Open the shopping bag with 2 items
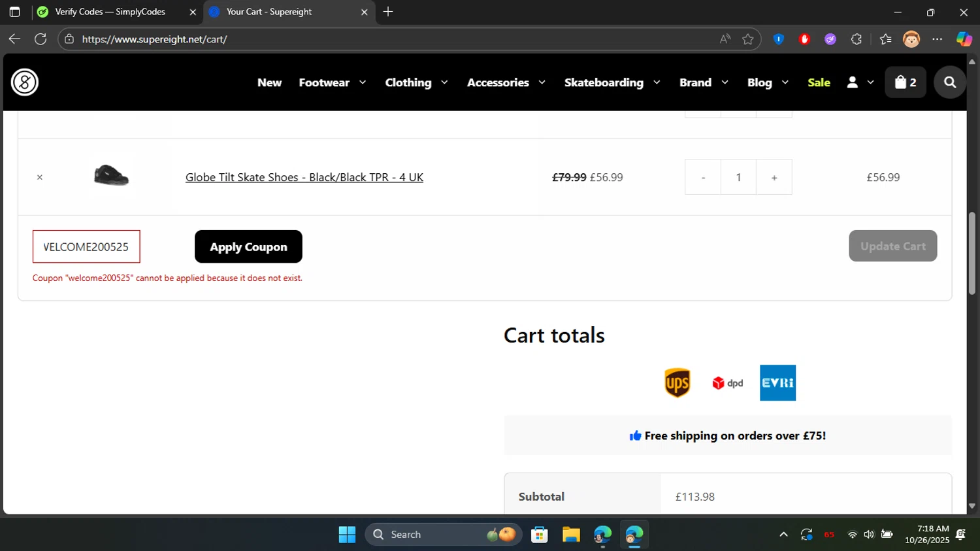The width and height of the screenshot is (980, 551). (x=906, y=82)
